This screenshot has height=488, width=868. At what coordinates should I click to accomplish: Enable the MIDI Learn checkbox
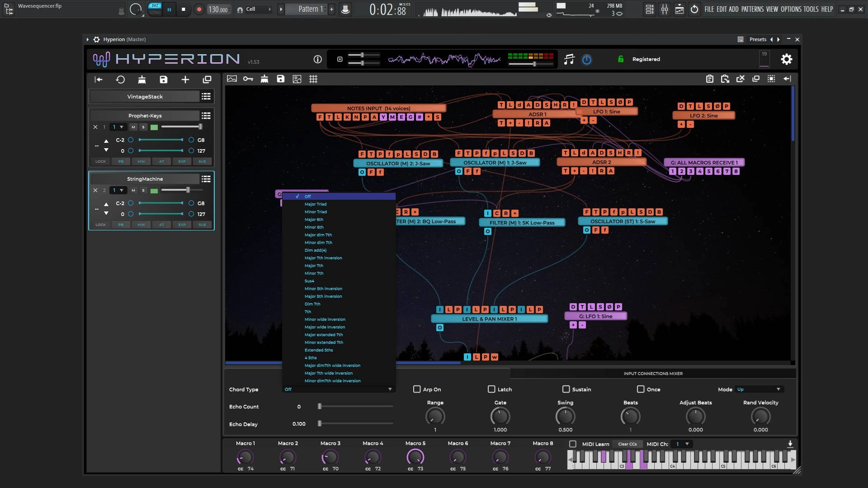pos(573,444)
